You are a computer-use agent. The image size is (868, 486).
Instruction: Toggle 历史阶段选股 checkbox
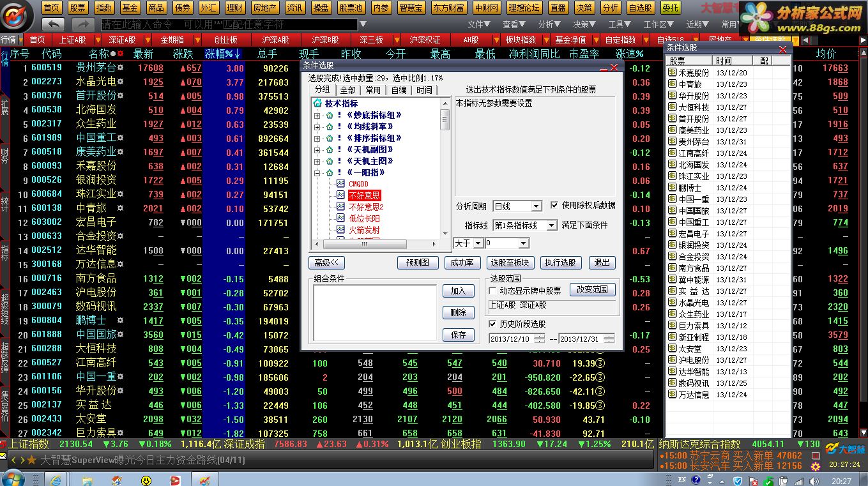[492, 324]
